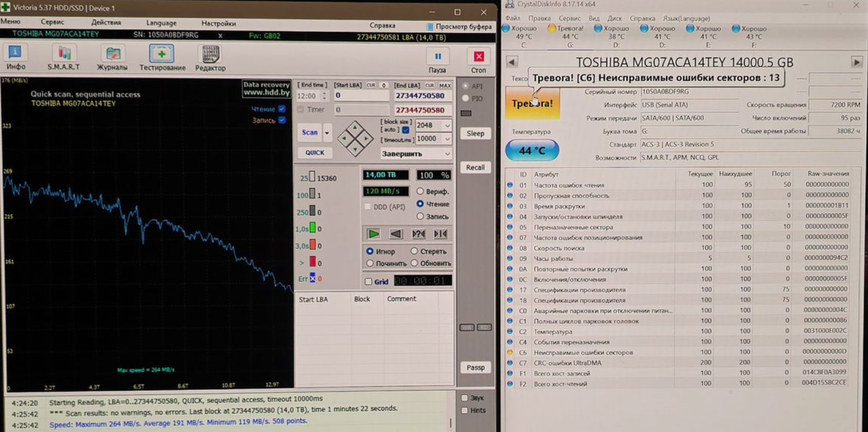Select the Починить radio button
868x432 pixels.
[370, 263]
